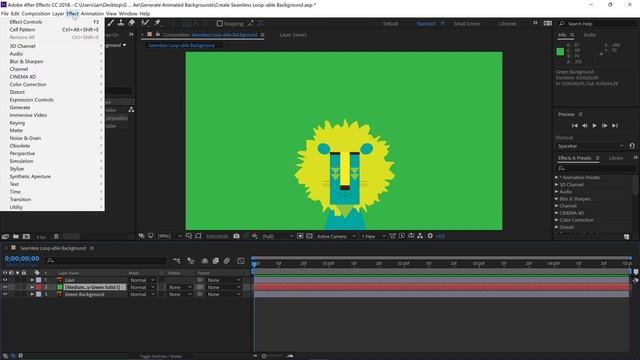Select the Brush tool in the toolbar
Viewport: 640px width, 360px height.
pos(111,23)
